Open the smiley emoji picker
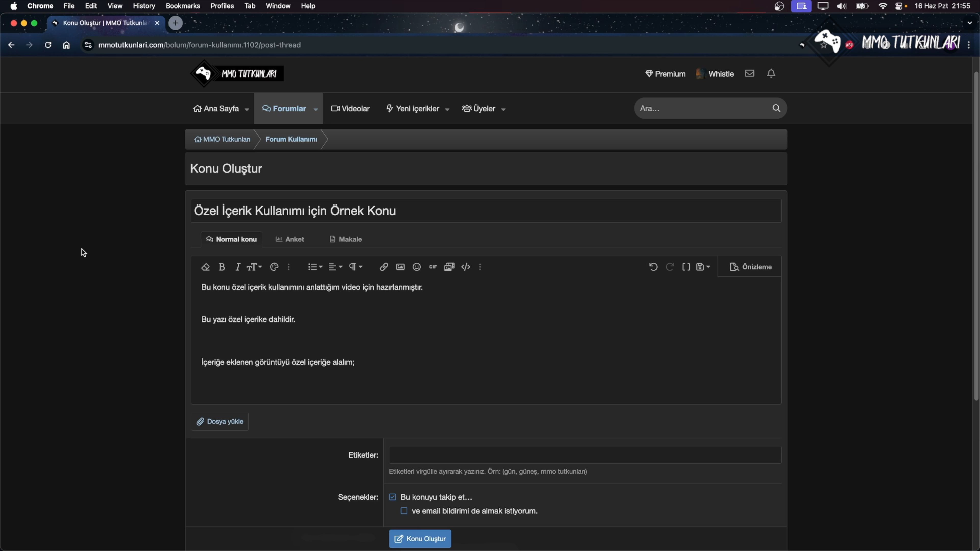980x551 pixels. coord(417,267)
